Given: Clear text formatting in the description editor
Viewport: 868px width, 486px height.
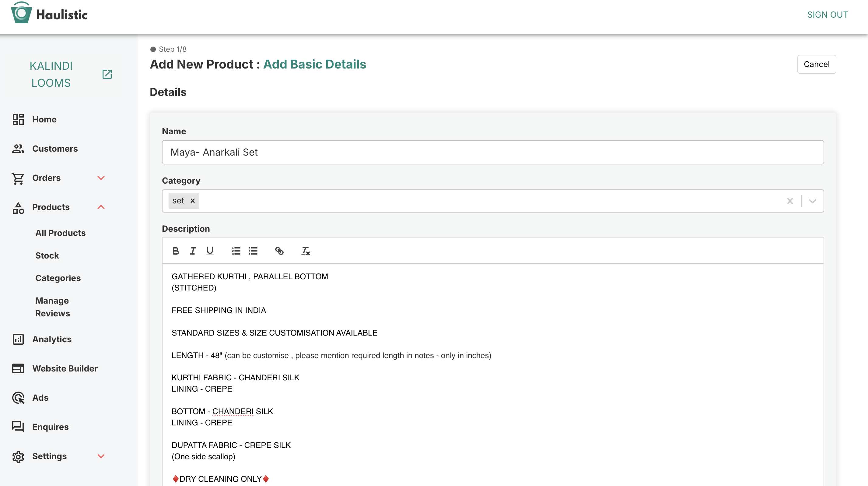Looking at the screenshot, I should [x=305, y=251].
